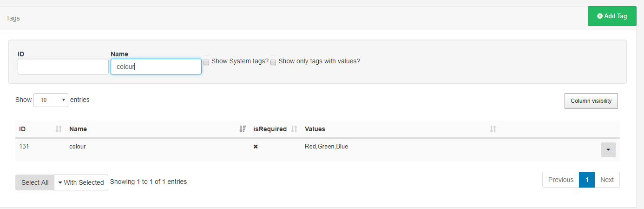Sort table by the ID column icon
The image size is (644, 209).
pos(59,129)
